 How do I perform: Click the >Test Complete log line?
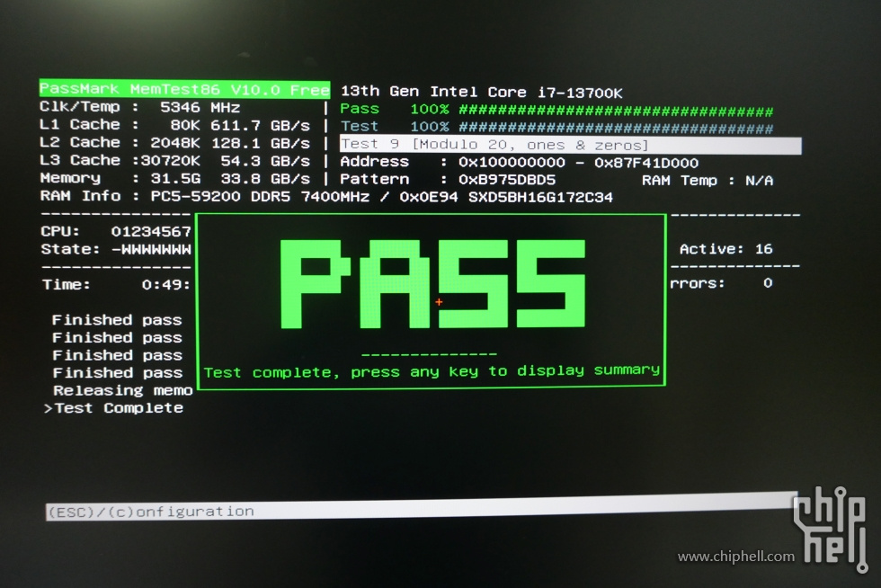[x=113, y=408]
